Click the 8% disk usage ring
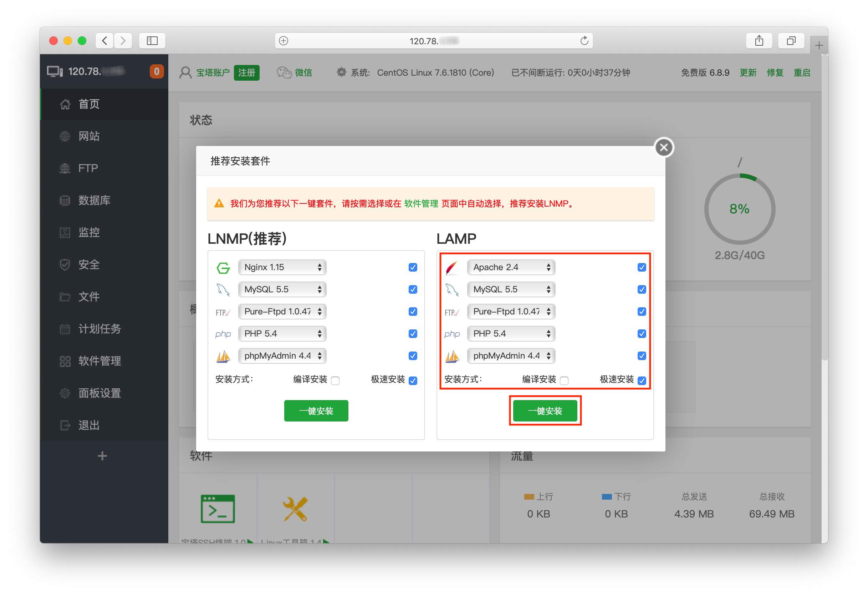The image size is (868, 596). pos(739,209)
